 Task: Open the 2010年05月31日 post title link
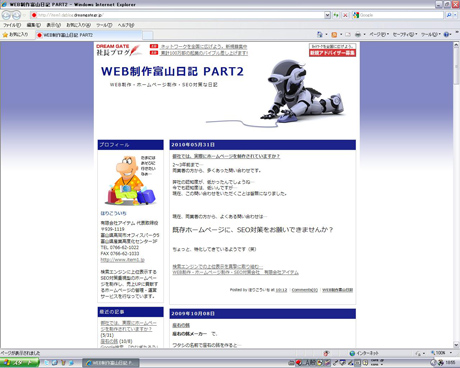(x=226, y=156)
